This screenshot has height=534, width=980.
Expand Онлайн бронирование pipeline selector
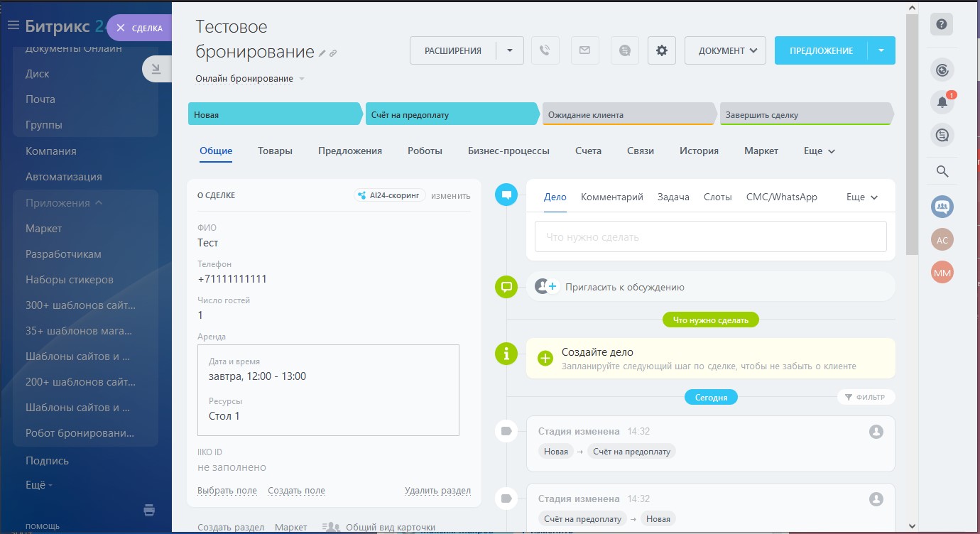pos(302,79)
